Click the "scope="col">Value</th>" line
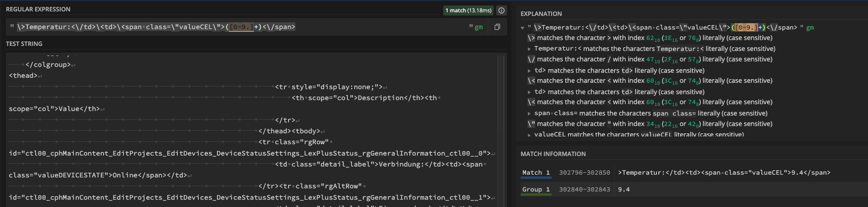This screenshot has height=207, width=868. pyautogui.click(x=54, y=109)
